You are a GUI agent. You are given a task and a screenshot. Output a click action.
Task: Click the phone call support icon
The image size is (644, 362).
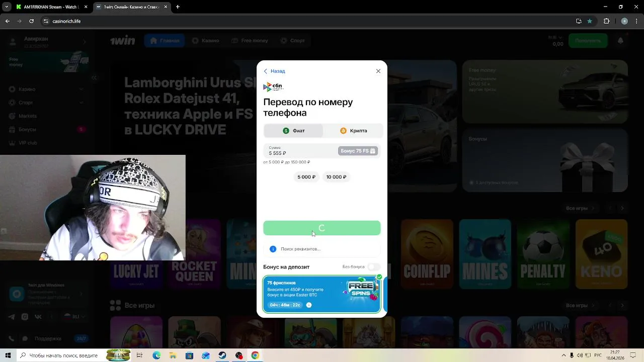[12, 338]
